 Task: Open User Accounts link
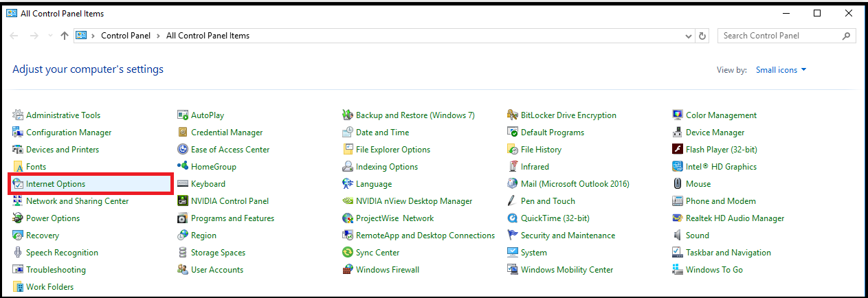pos(217,270)
